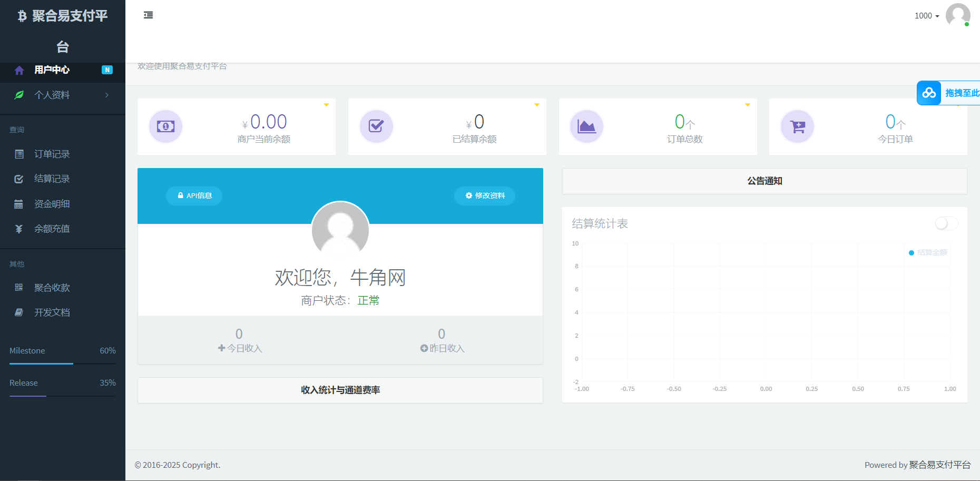Viewport: 980px width, 481px height.
Task: Click the calendar icon beside 资金明细
Action: point(18,204)
